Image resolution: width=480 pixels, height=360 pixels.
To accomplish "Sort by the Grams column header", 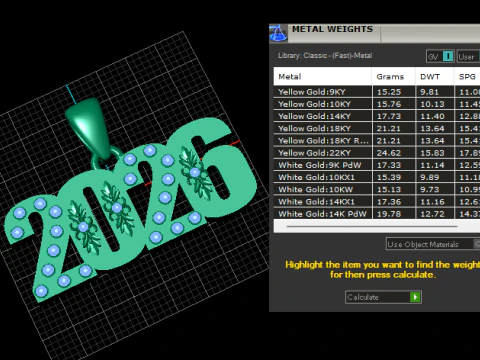I will click(394, 76).
